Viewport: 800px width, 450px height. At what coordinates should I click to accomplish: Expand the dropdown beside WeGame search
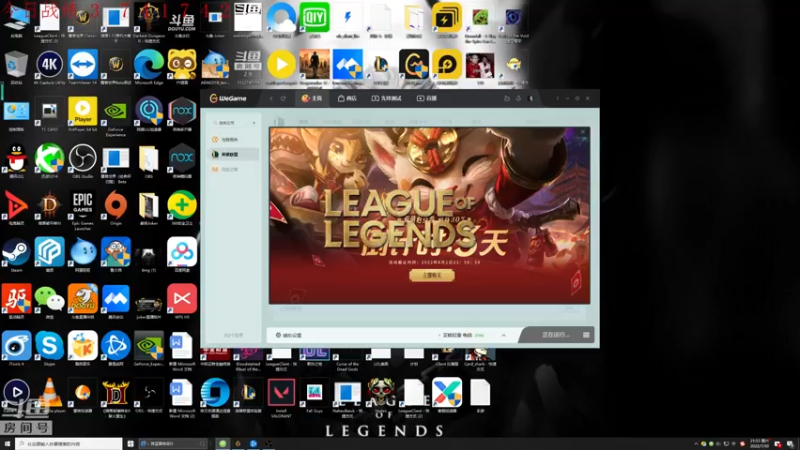(x=254, y=123)
